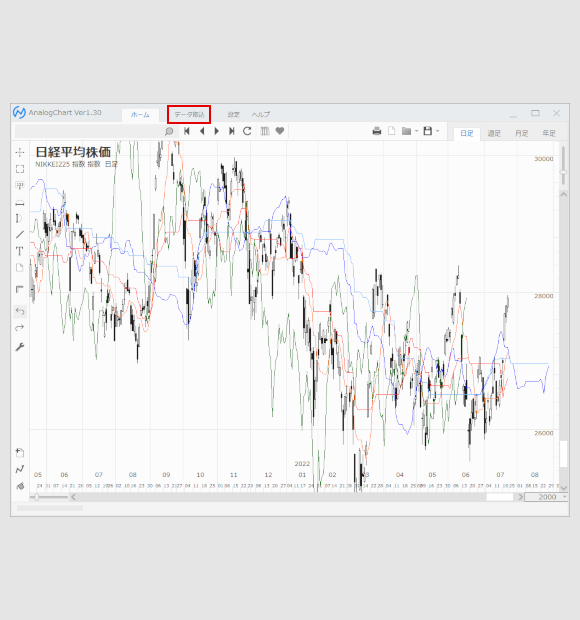This screenshot has height=620, width=580.
Task: Click the refresh reload icon
Action: (x=247, y=131)
